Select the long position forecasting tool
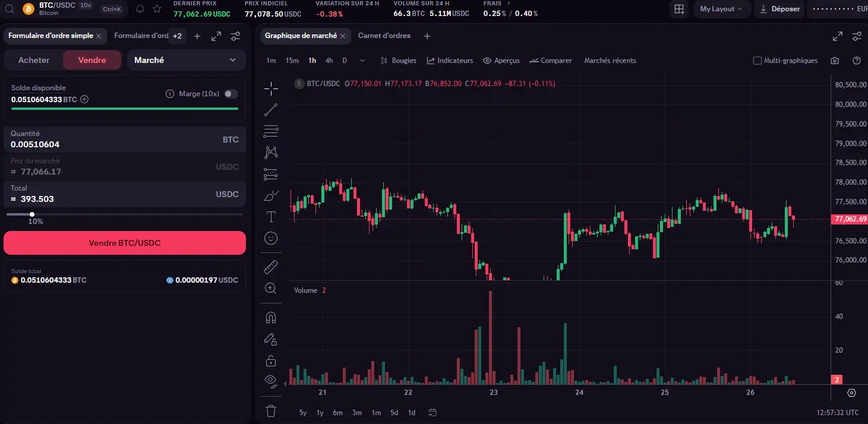 point(271,174)
